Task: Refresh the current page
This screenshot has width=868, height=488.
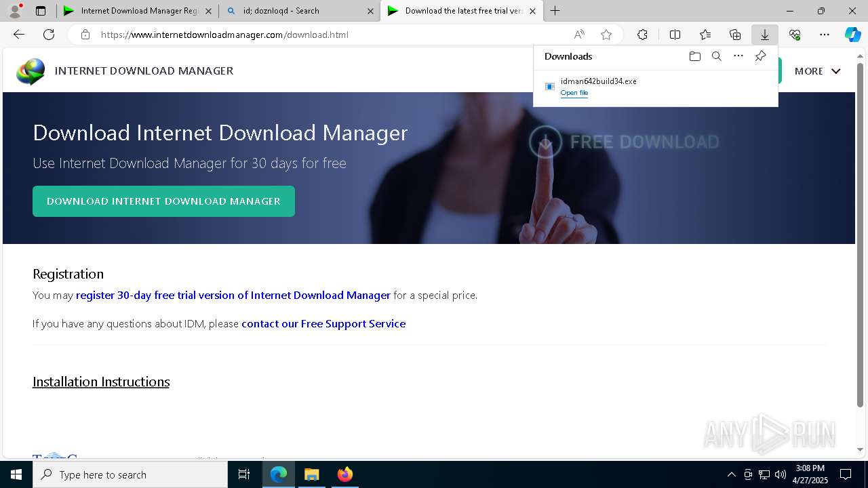Action: point(49,35)
